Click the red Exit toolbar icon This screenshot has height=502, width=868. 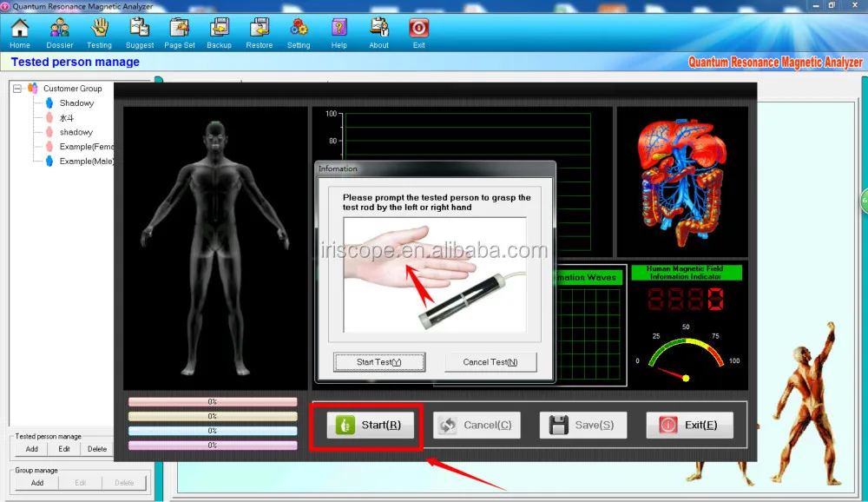point(419,33)
